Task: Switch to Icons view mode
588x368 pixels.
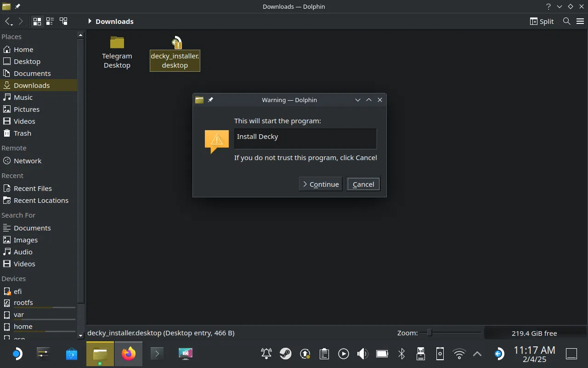Action: click(x=37, y=21)
